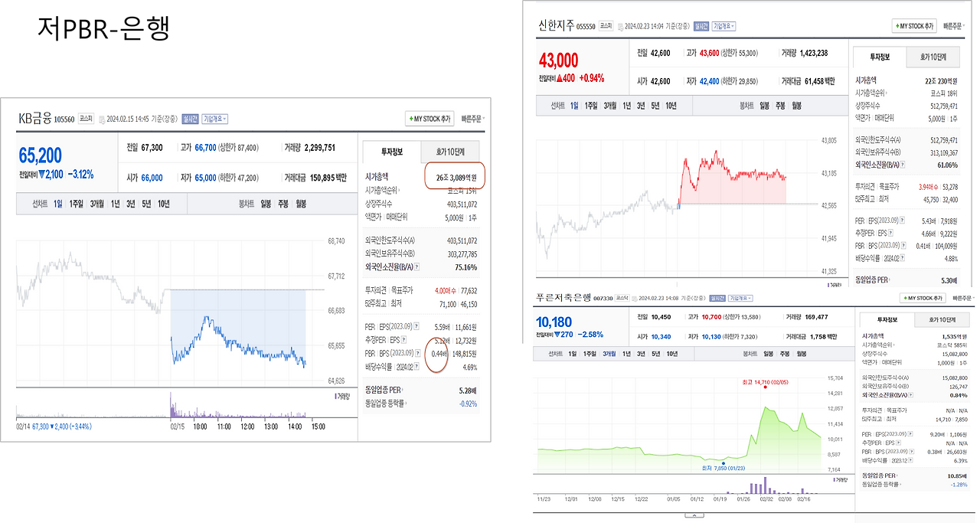Viewport: 980px width, 523px height.
Task: Choose 1년 chart range for 신한지주
Action: pos(626,105)
